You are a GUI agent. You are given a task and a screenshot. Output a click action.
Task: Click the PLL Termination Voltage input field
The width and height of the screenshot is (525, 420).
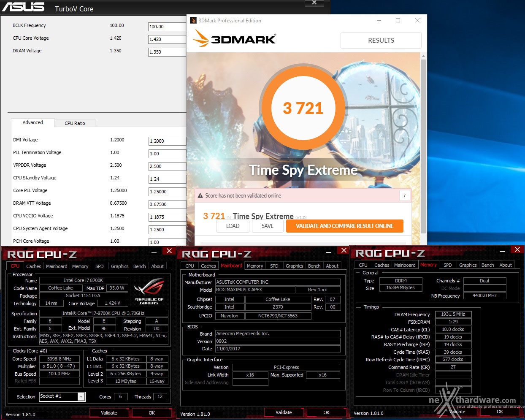[x=167, y=154]
